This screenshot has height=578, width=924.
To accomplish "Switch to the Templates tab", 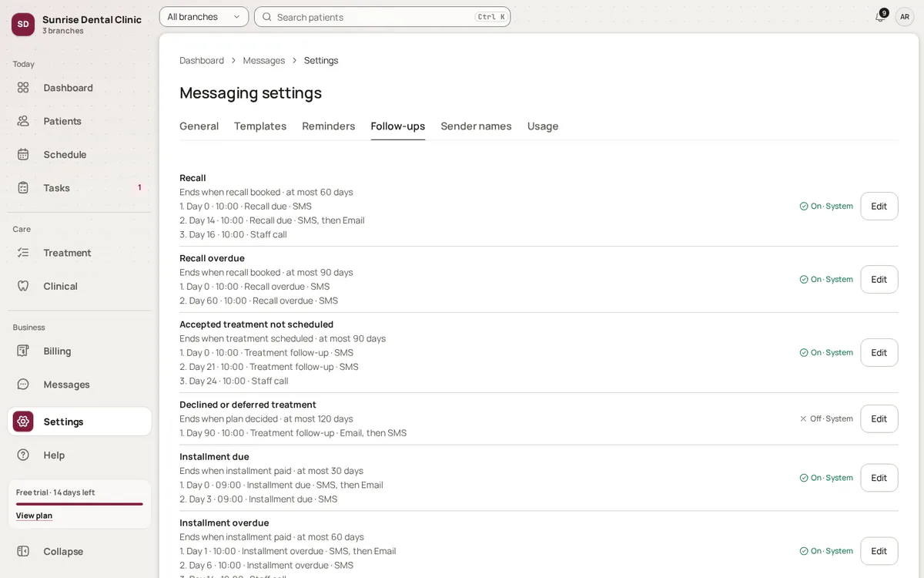I will tap(260, 126).
